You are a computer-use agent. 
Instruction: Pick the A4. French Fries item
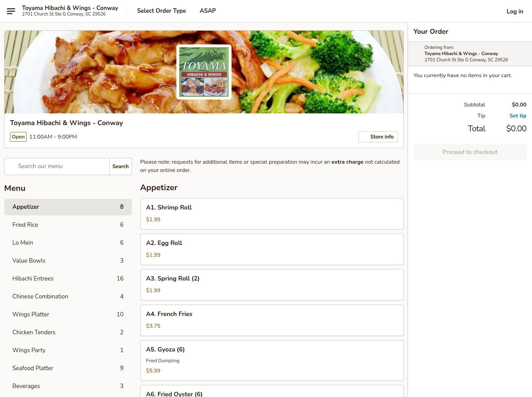tap(272, 320)
